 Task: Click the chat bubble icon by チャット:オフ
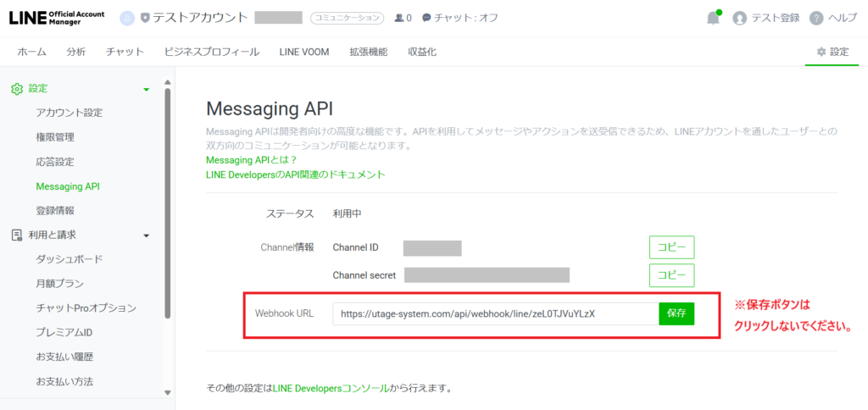tap(426, 18)
